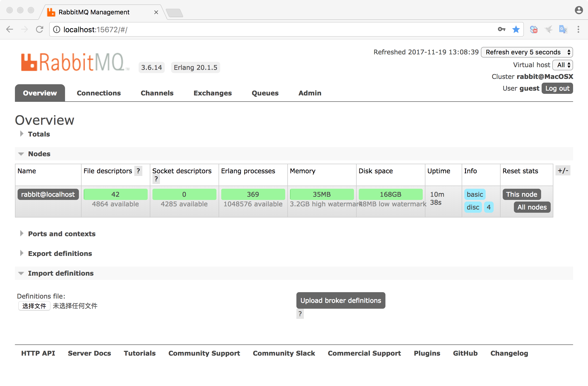Open the HTTP API footer link

tap(38, 353)
